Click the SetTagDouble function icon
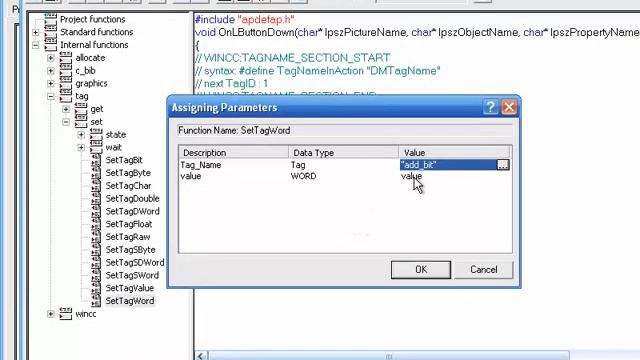This screenshot has width=640, height=360. (96, 199)
